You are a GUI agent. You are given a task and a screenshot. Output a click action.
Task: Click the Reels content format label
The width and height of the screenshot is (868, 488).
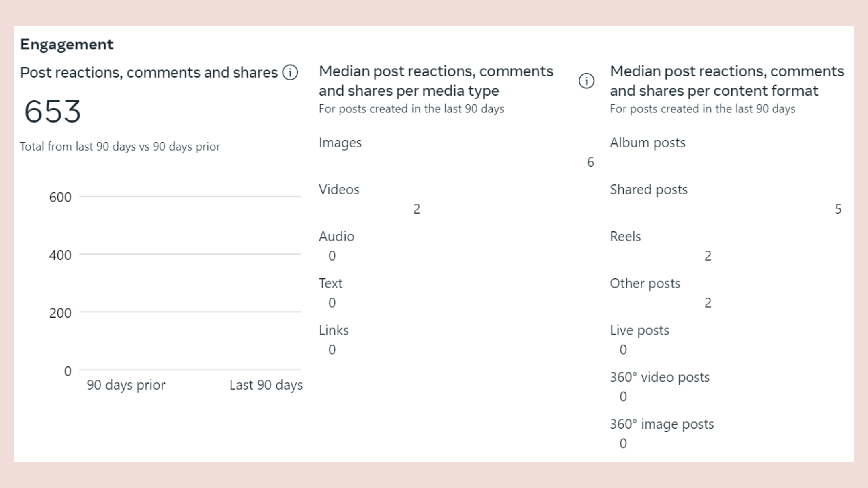(x=625, y=237)
